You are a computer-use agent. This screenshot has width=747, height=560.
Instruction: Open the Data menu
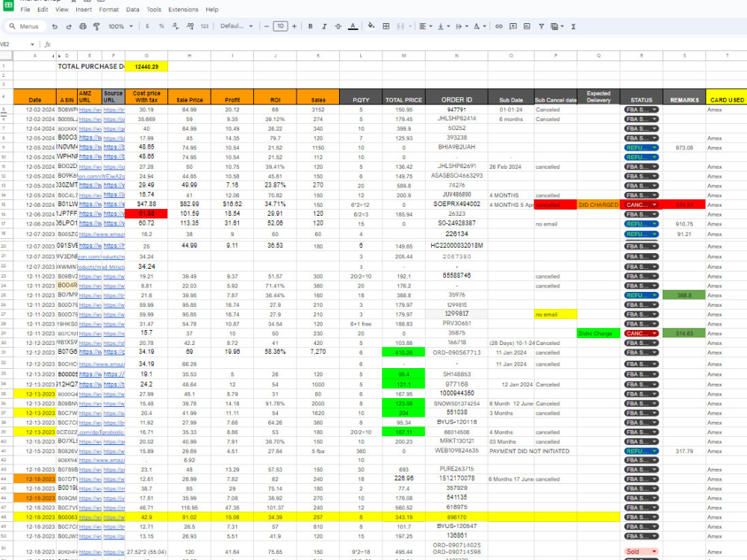(x=133, y=10)
